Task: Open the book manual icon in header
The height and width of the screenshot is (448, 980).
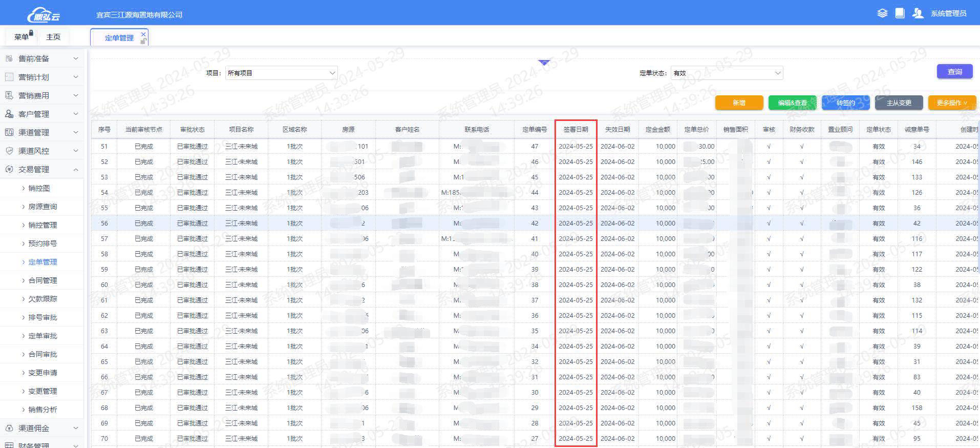Action: 900,13
